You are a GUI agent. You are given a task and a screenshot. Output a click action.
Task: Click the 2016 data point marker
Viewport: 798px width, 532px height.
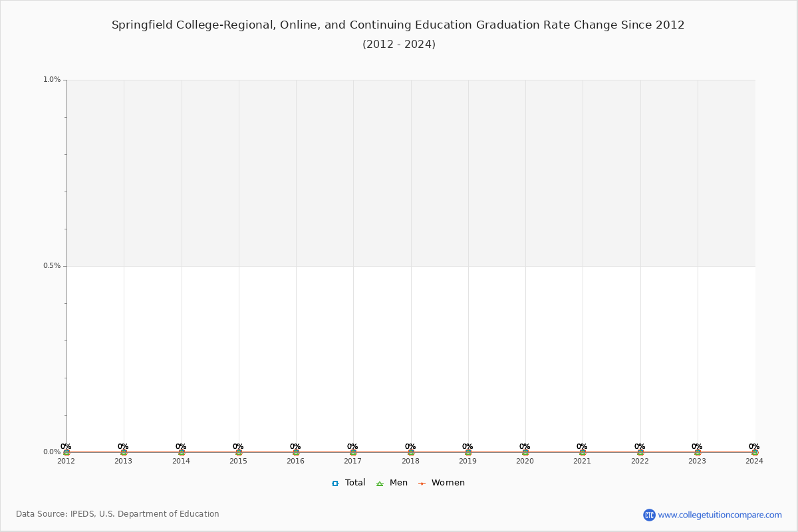pos(296,452)
